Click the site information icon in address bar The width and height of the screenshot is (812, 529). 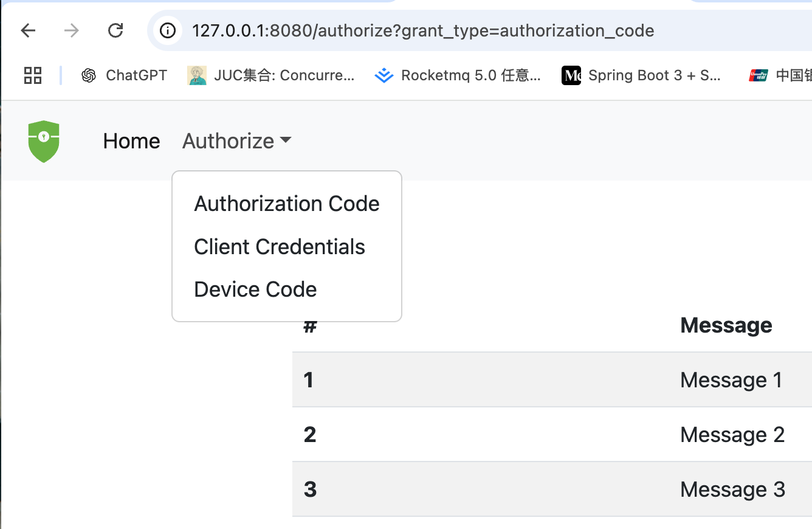click(167, 30)
